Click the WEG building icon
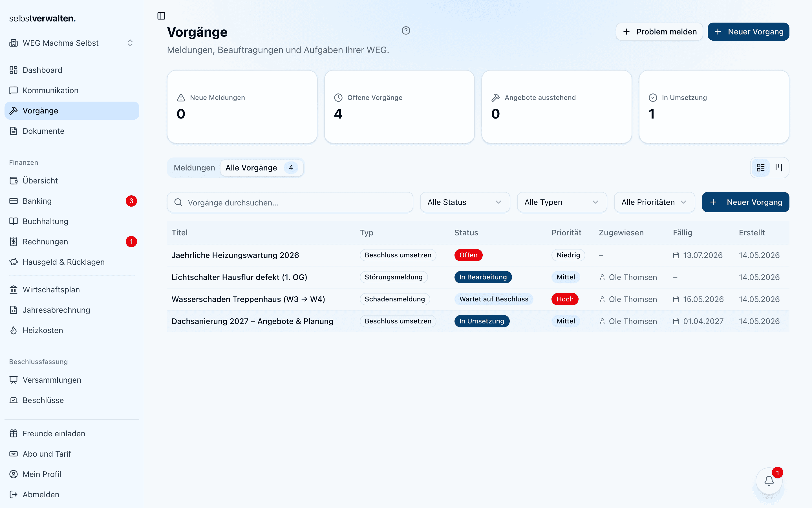812x508 pixels. (x=14, y=43)
